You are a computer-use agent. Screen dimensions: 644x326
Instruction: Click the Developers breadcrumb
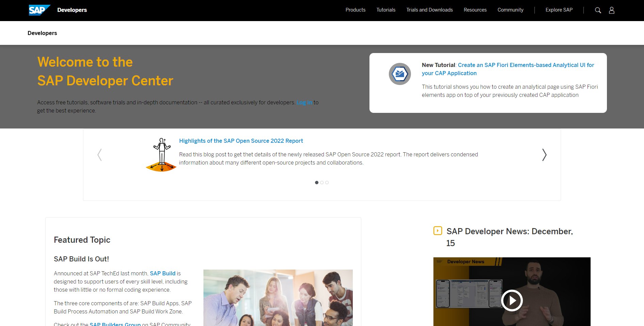click(x=42, y=33)
